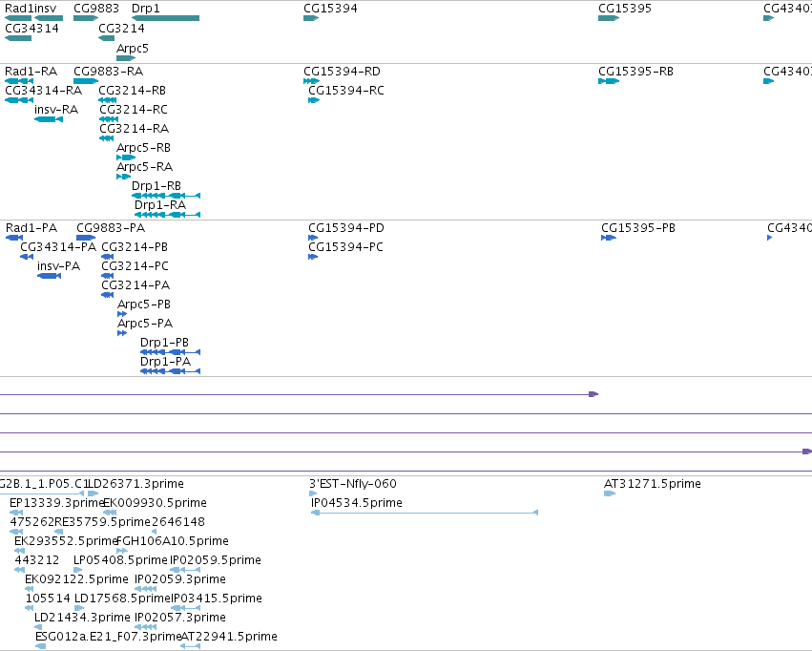Click the Arpc5-PA protein label
The height and width of the screenshot is (651, 812).
[144, 324]
